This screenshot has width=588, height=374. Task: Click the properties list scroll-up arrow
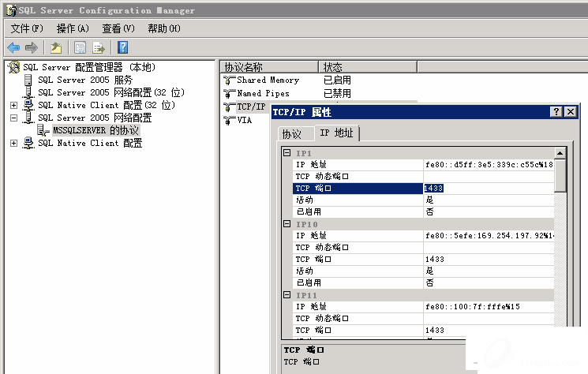tap(560, 153)
